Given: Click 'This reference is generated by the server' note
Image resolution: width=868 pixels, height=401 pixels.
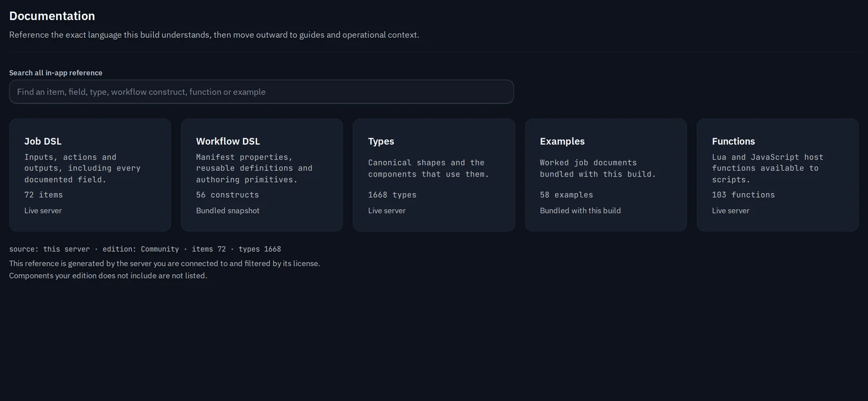Looking at the screenshot, I should coord(165,263).
